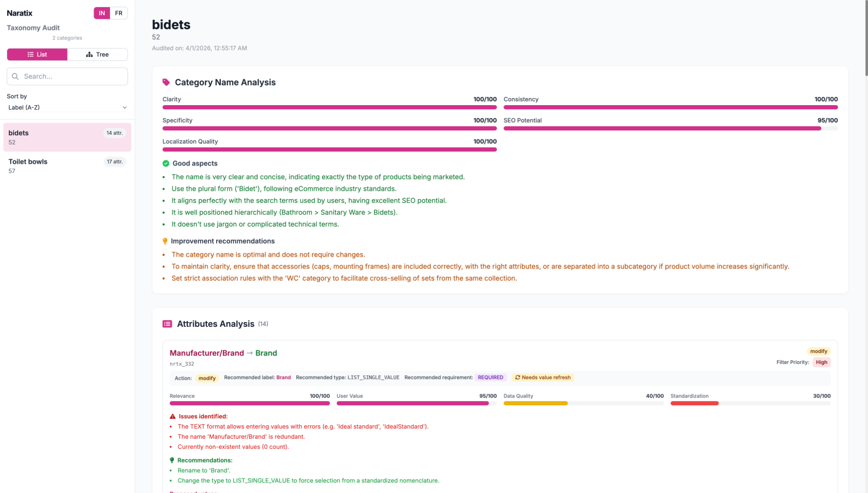Click the chevron arrow of sort dropdown

(x=125, y=108)
